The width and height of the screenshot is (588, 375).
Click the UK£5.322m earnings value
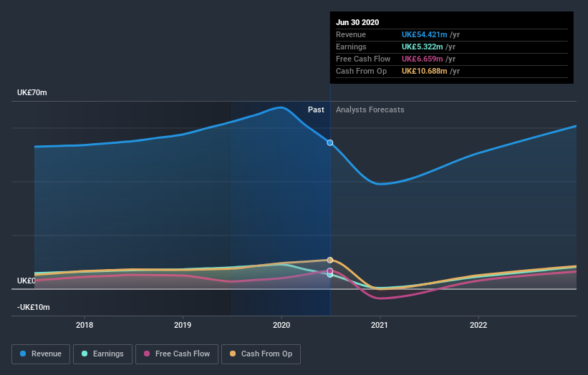423,47
